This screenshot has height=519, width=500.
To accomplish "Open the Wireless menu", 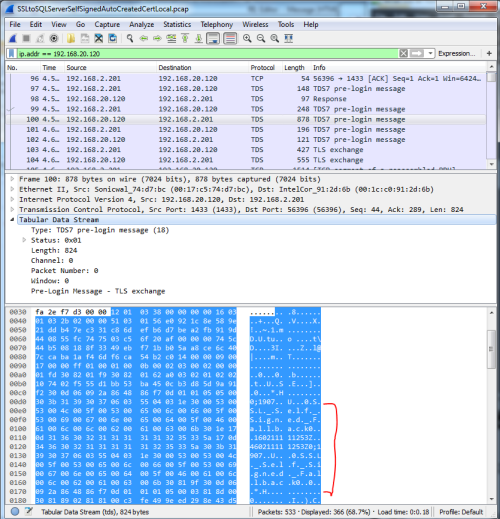I will pyautogui.click(x=255, y=24).
